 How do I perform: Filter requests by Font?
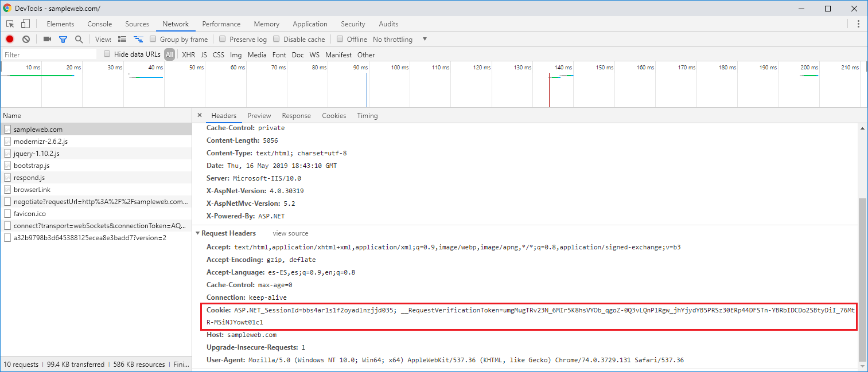(x=279, y=55)
